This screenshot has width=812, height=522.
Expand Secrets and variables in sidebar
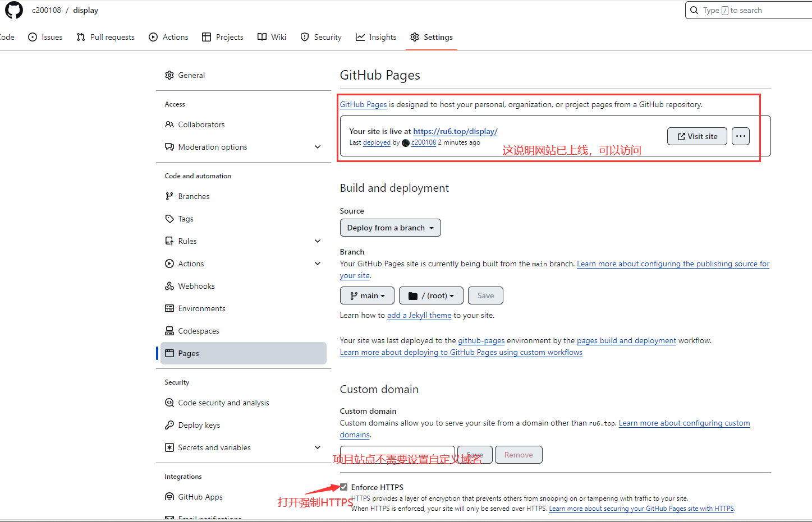[x=318, y=447]
